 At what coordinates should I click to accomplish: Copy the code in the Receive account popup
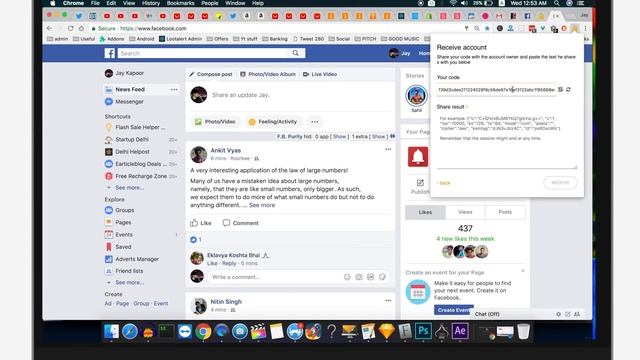pos(560,89)
